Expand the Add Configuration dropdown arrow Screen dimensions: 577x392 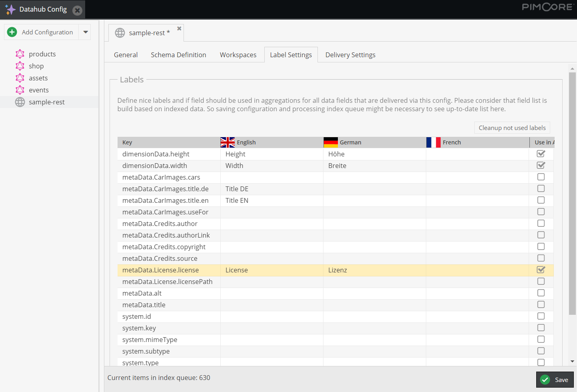(x=86, y=32)
